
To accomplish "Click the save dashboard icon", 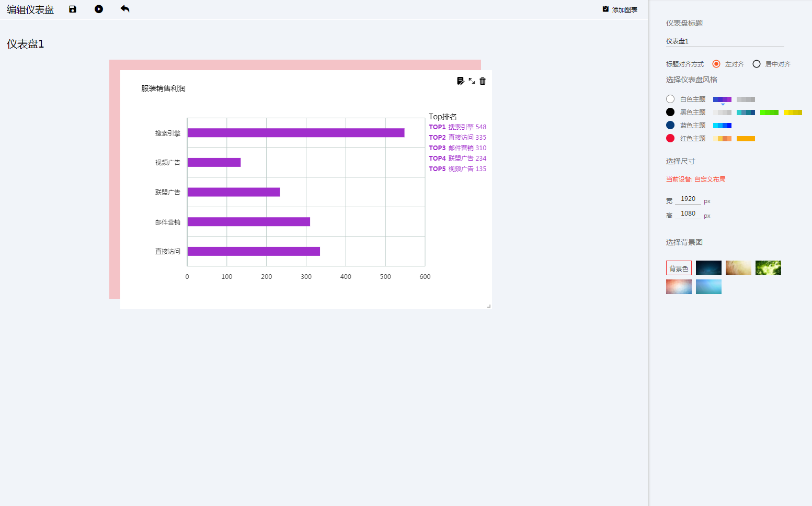I will 73,9.
